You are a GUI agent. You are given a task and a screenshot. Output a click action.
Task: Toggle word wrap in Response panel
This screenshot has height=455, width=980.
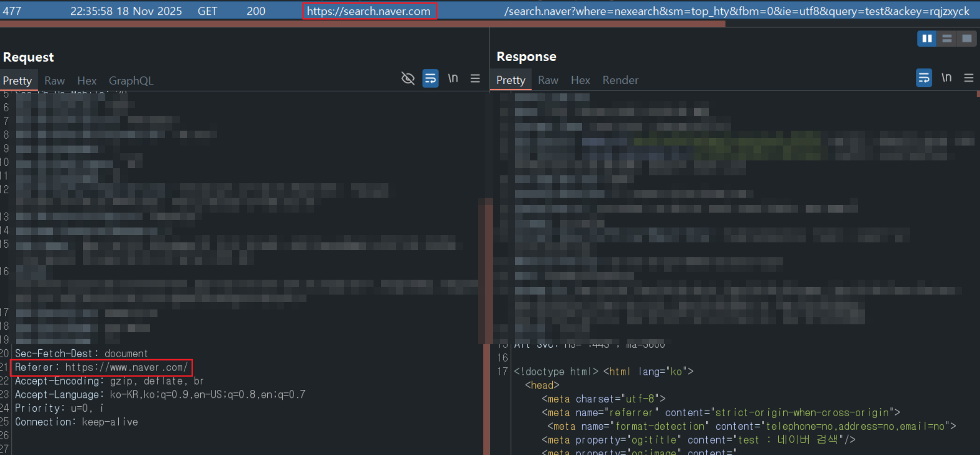(924, 78)
